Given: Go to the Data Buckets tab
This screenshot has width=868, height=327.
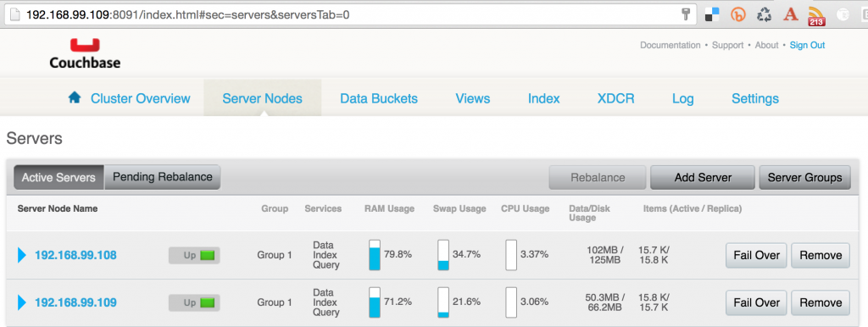Looking at the screenshot, I should pos(379,98).
